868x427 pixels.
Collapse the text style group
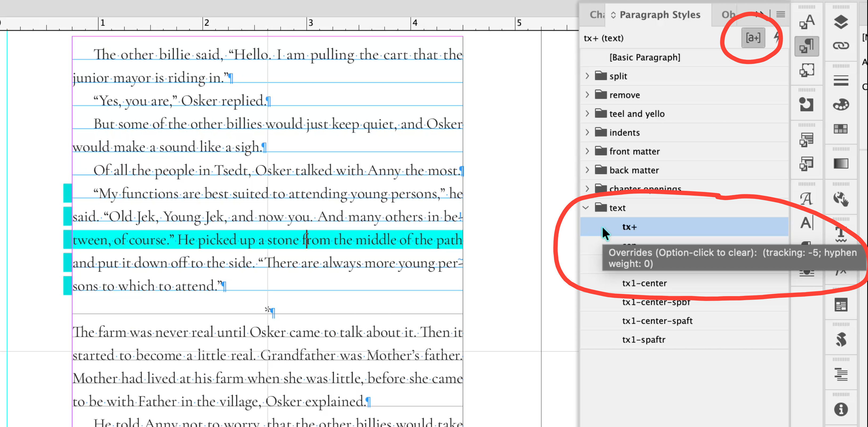point(586,208)
